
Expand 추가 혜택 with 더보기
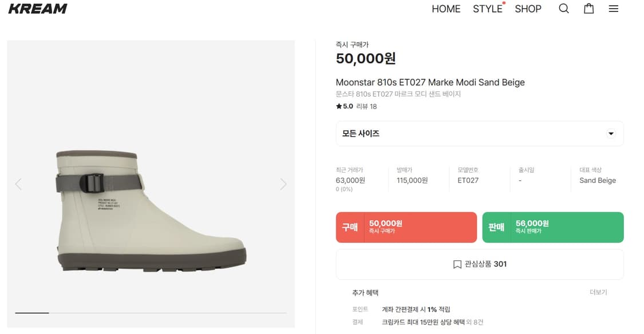point(598,292)
